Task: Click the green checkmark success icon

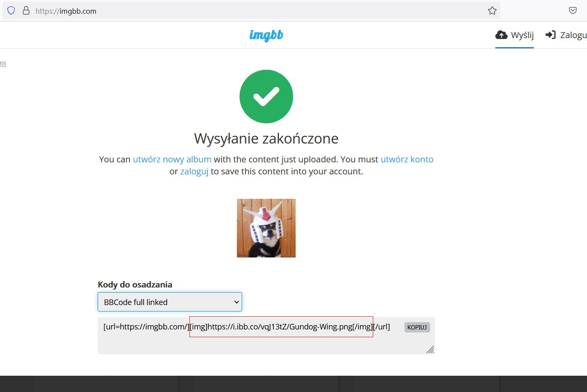Action: 266,96
